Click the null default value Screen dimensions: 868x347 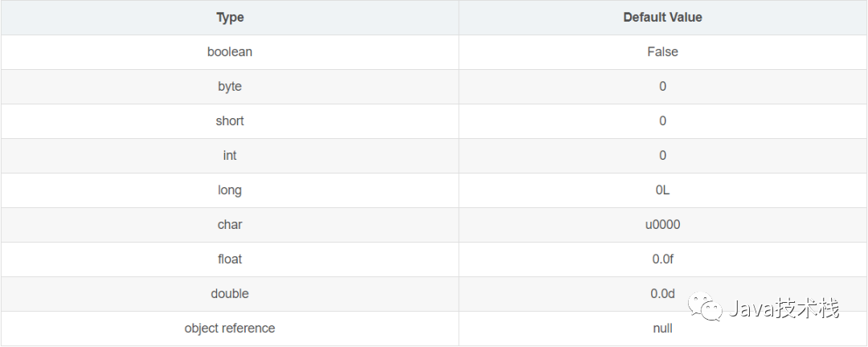(x=662, y=329)
